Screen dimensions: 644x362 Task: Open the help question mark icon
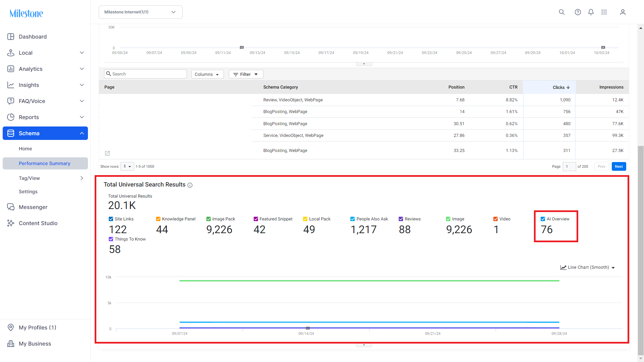click(578, 12)
